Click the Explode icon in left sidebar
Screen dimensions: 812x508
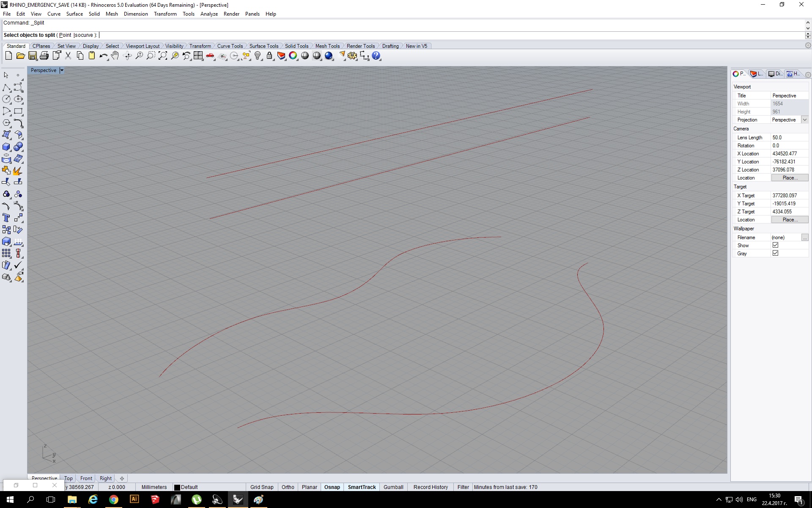pos(18,170)
